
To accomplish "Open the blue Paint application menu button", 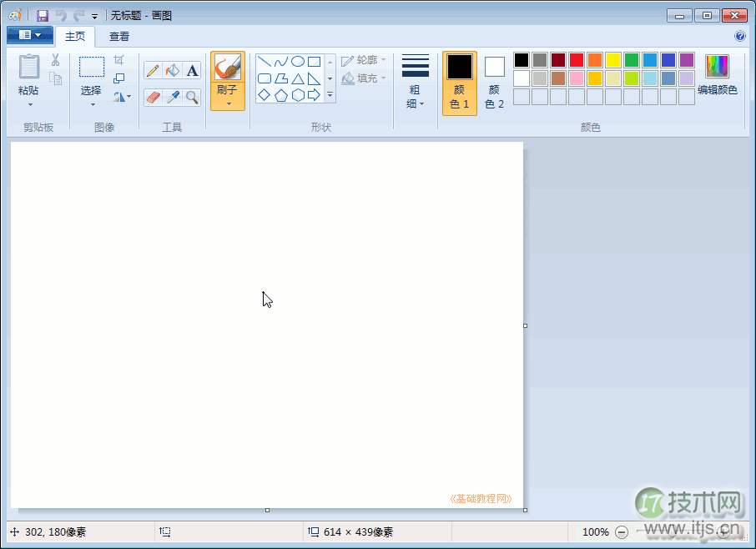I will tap(29, 35).
